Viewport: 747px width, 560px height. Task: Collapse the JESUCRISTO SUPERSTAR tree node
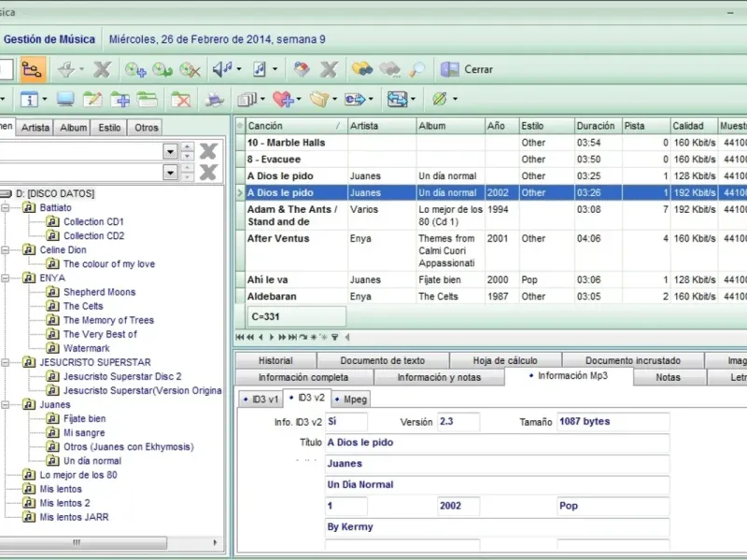click(x=5, y=362)
